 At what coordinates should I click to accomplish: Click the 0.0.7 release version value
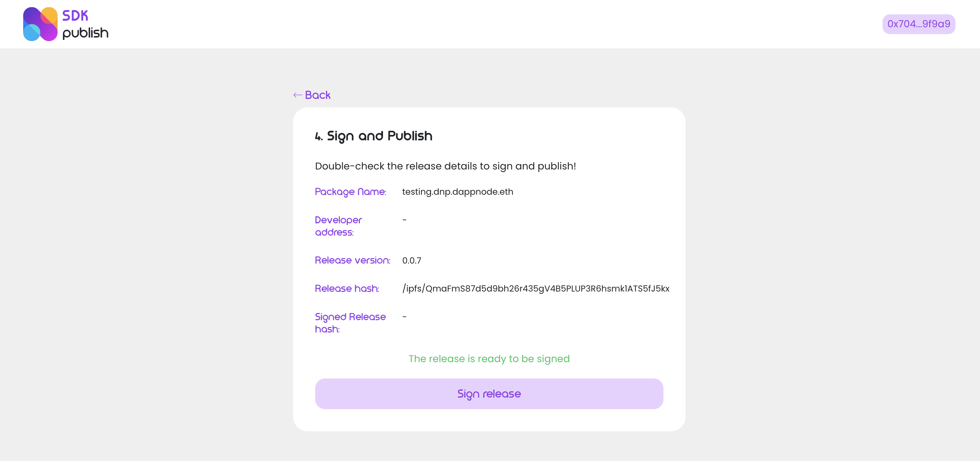412,261
